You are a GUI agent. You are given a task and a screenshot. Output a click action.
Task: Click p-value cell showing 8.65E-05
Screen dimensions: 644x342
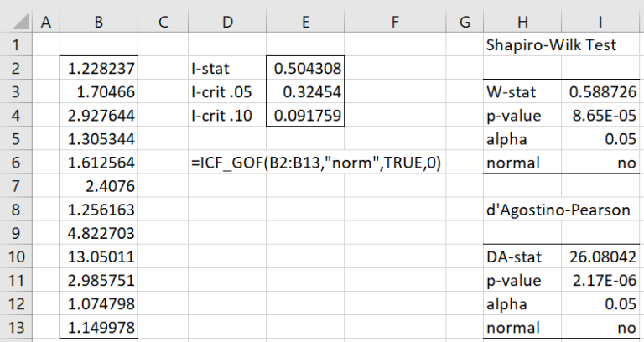[597, 116]
